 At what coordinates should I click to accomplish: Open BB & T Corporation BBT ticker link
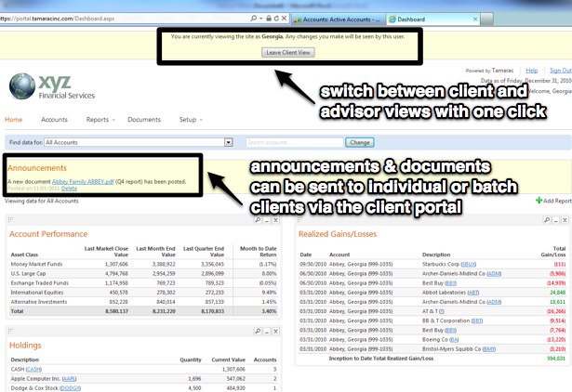pyautogui.click(x=477, y=321)
